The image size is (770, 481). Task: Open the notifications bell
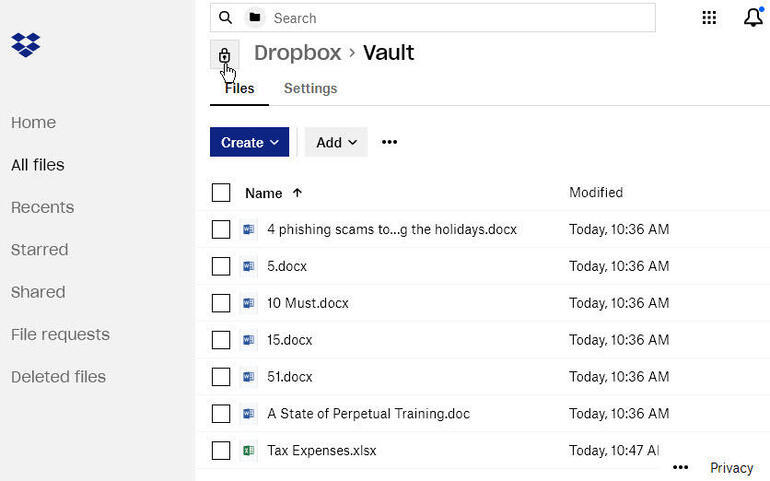(753, 18)
